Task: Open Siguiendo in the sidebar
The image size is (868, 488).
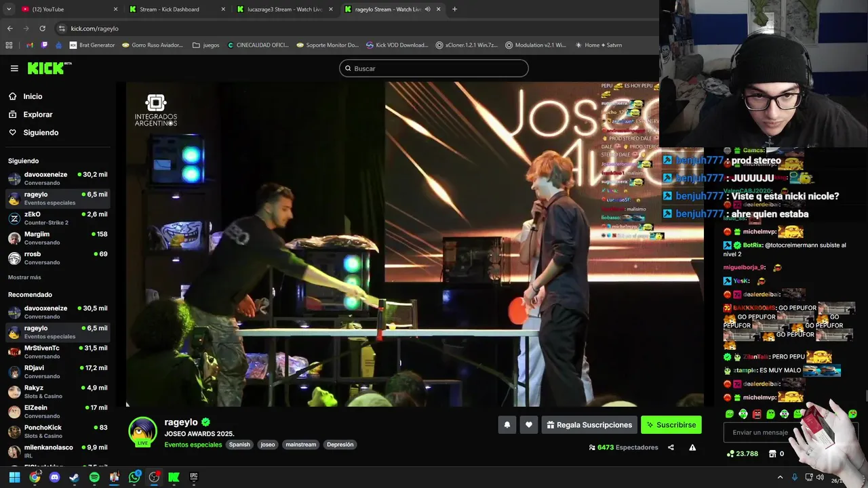Action: [x=41, y=132]
